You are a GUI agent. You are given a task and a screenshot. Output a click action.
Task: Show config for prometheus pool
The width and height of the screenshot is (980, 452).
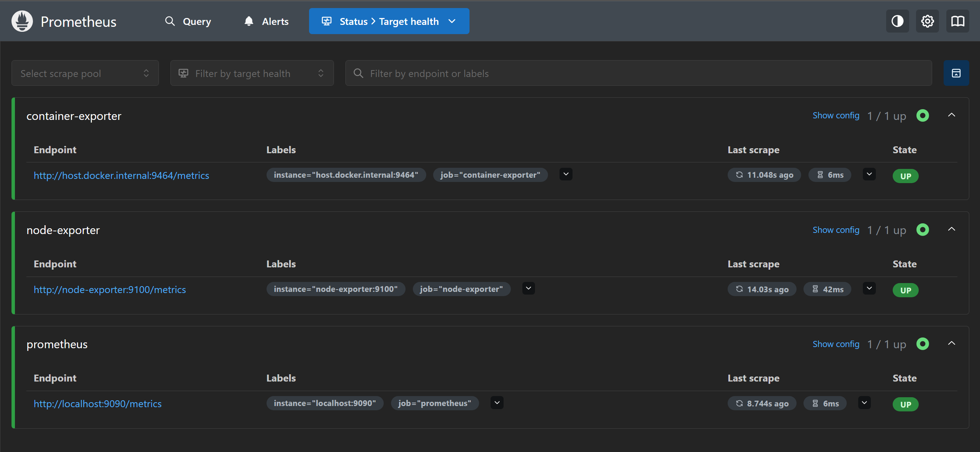(836, 344)
